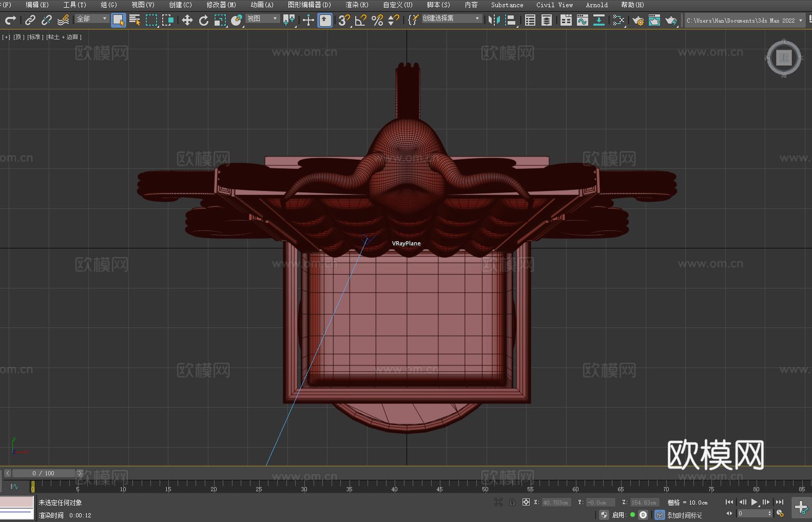
Task: Choose the Rectangular Selection Region tool
Action: click(x=151, y=20)
